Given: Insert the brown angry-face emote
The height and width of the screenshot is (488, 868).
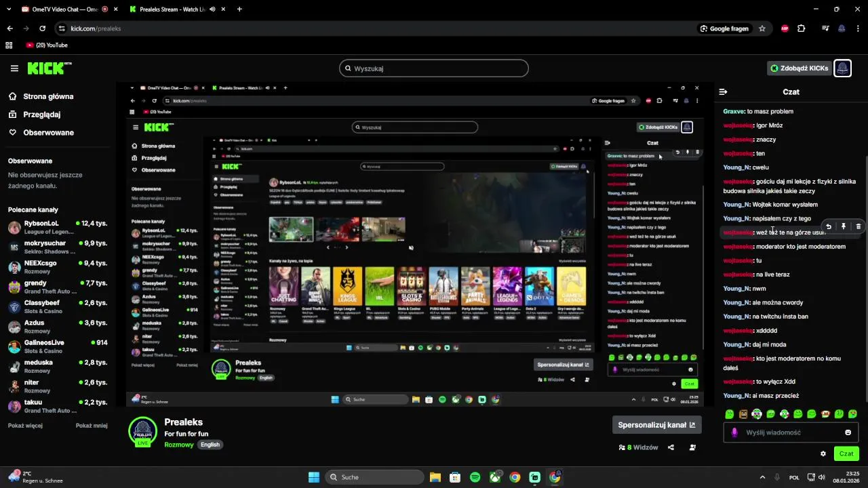Looking at the screenshot, I should (743, 414).
